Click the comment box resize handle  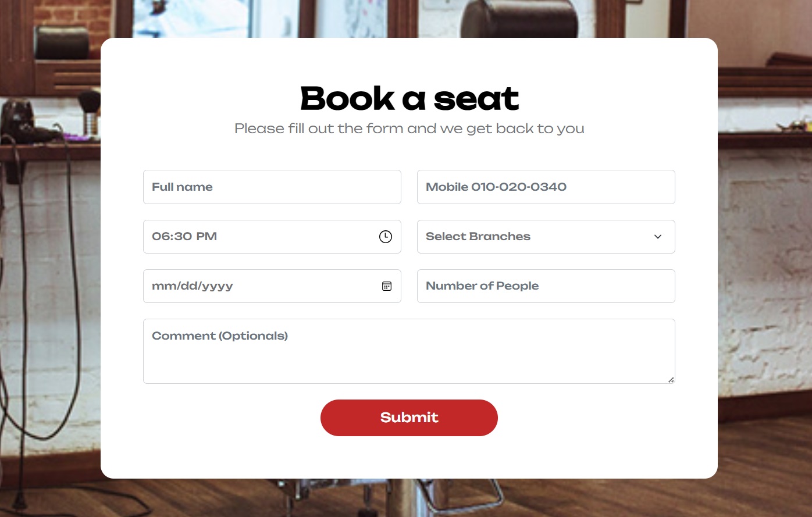coord(671,380)
